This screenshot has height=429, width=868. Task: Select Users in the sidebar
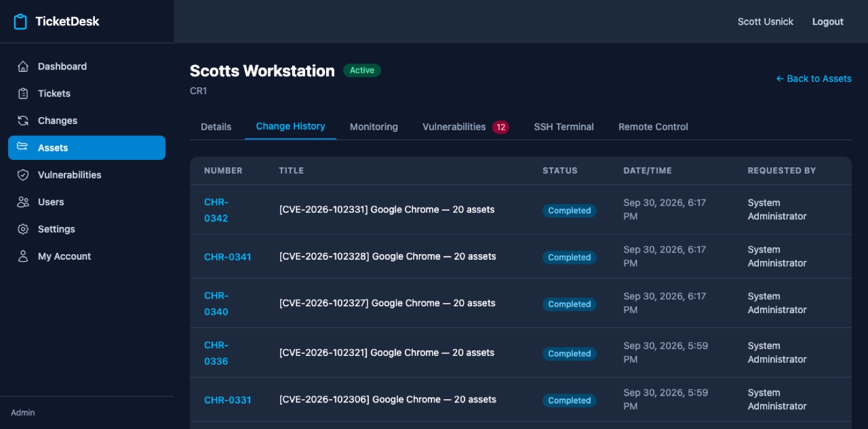pyautogui.click(x=87, y=202)
